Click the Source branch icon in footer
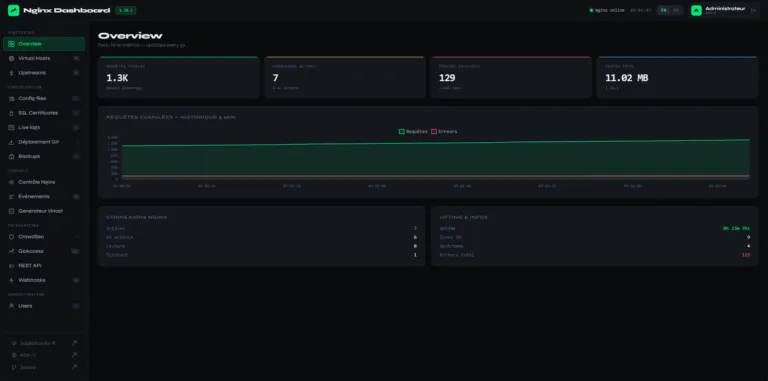 [x=14, y=367]
